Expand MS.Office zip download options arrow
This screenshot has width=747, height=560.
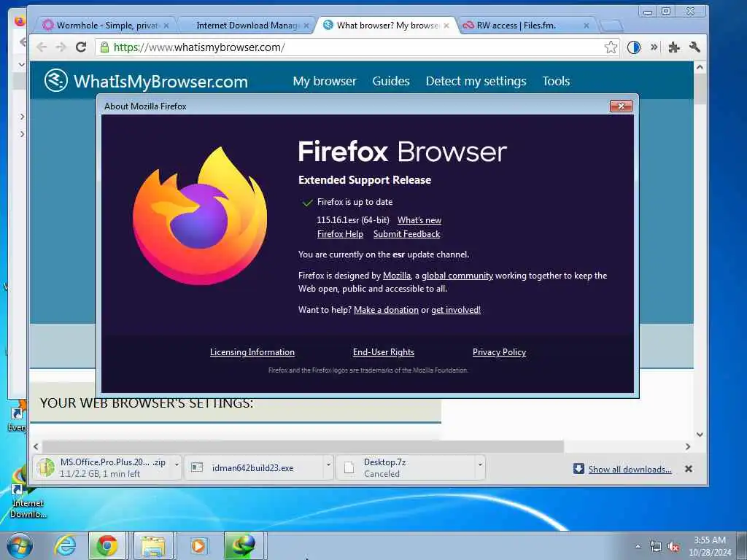click(x=177, y=464)
